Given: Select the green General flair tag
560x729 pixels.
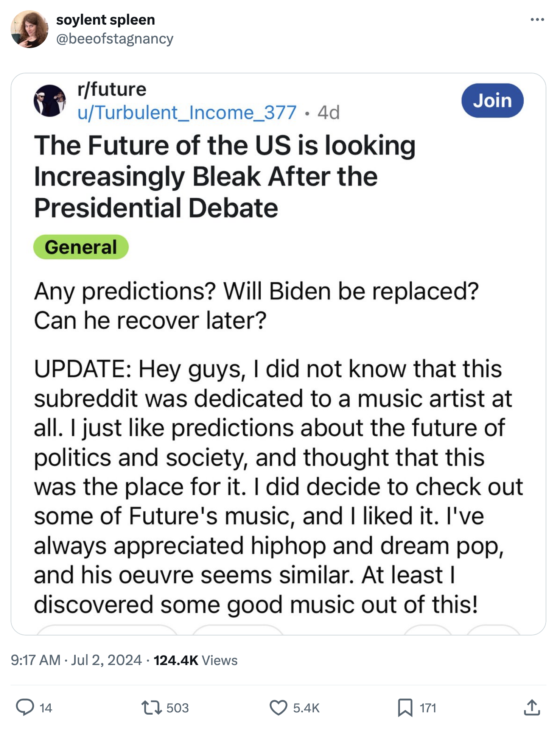Looking at the screenshot, I should [x=81, y=247].
